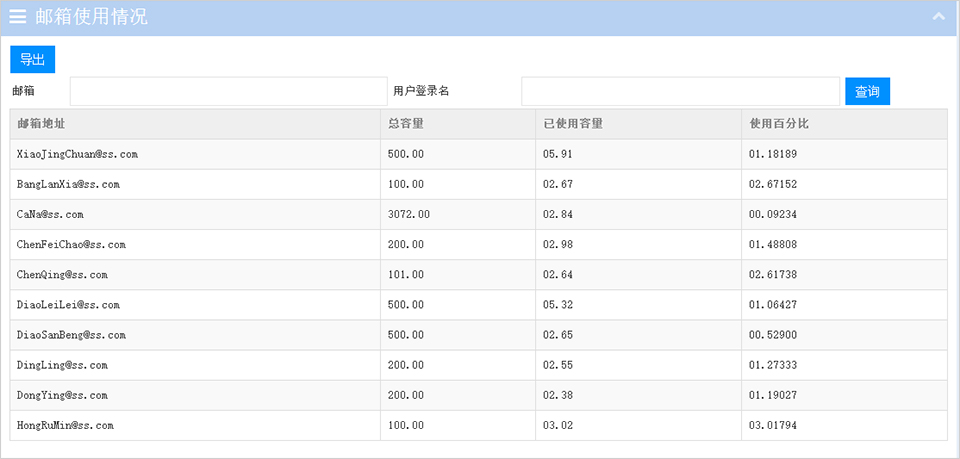This screenshot has height=459, width=960.
Task: Select the XiaoJingChuan@ss.com row
Action: coord(479,154)
